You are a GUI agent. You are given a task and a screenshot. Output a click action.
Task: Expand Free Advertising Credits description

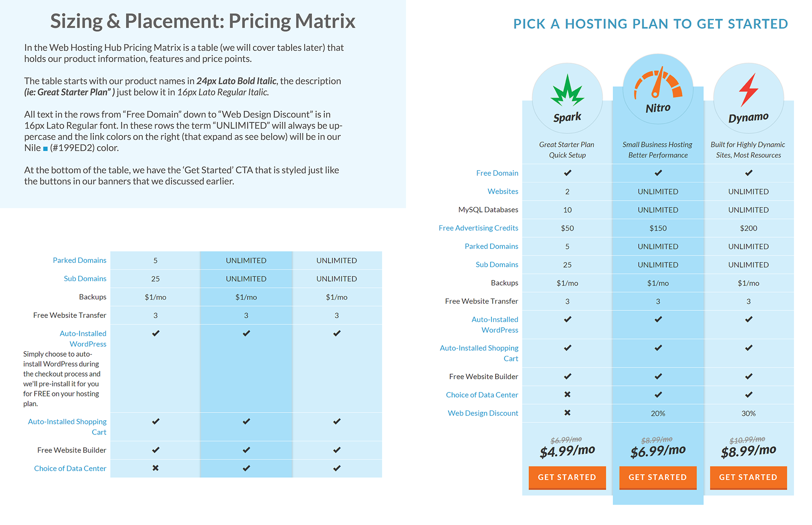(478, 228)
